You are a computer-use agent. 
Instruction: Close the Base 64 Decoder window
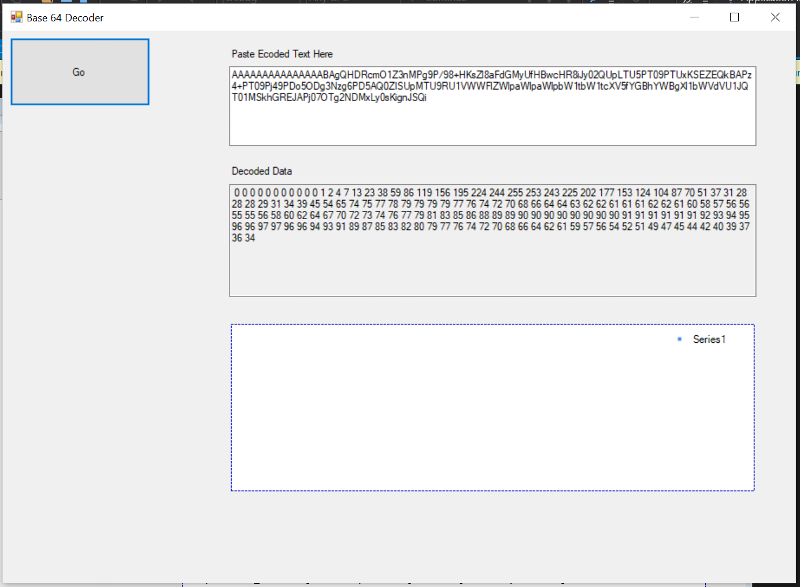coord(774,17)
